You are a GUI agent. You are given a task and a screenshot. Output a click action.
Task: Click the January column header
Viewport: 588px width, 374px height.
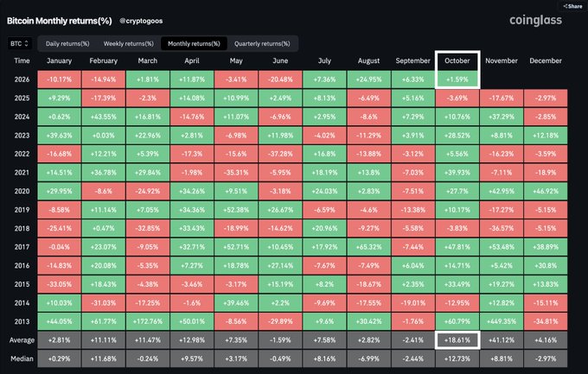coord(60,60)
